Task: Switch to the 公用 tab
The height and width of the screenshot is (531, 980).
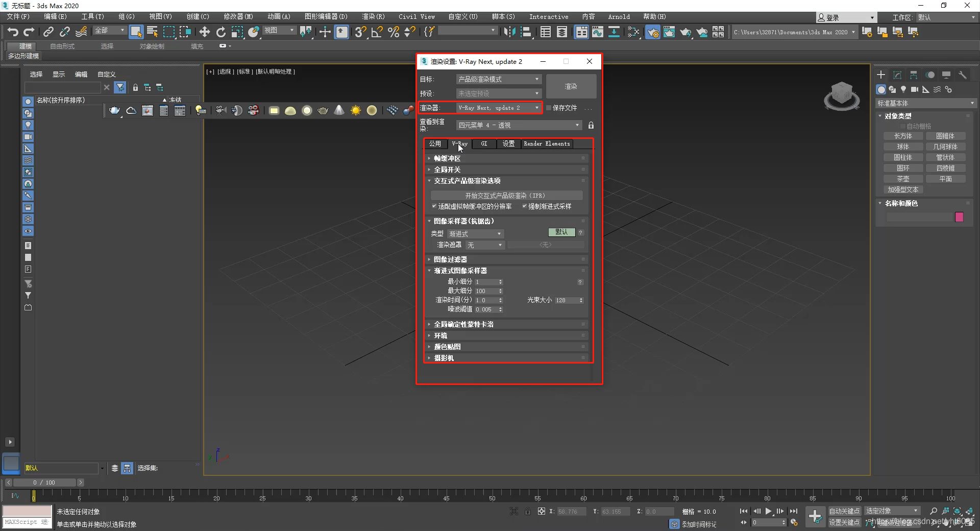Action: (x=435, y=144)
